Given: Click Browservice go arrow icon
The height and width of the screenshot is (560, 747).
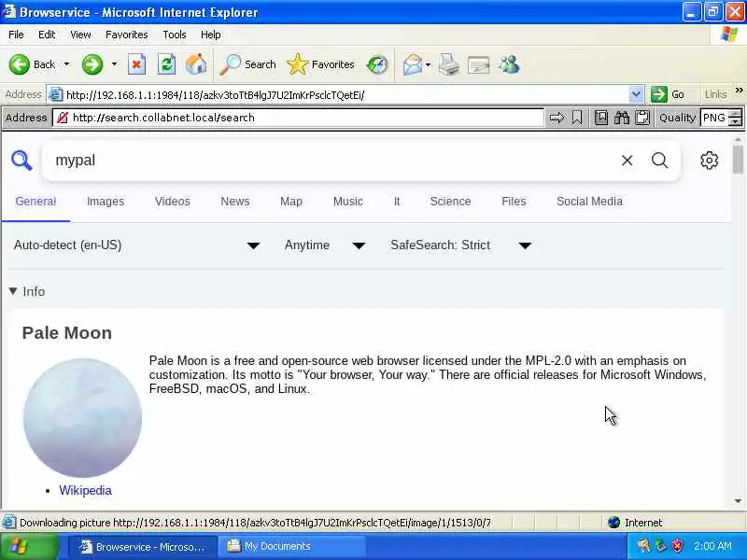Looking at the screenshot, I should pyautogui.click(x=557, y=118).
